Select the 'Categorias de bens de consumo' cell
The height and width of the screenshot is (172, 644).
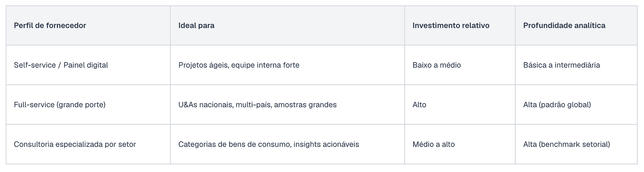click(287, 144)
